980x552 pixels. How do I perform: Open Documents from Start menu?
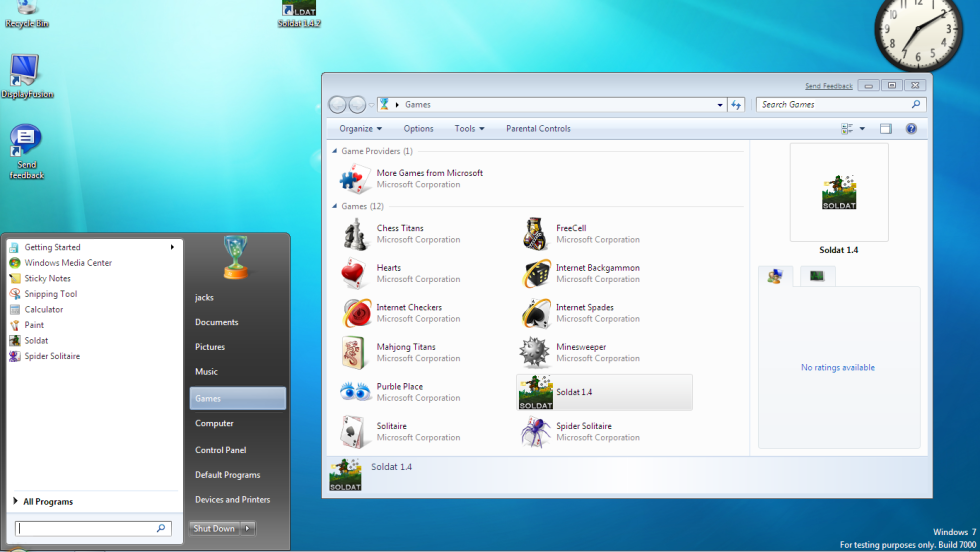tap(216, 322)
